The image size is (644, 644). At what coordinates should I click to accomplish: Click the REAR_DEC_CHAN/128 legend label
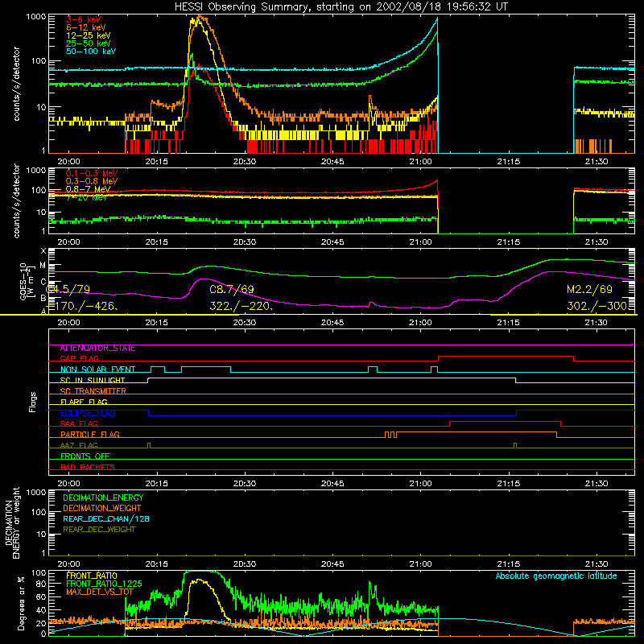[x=106, y=519]
